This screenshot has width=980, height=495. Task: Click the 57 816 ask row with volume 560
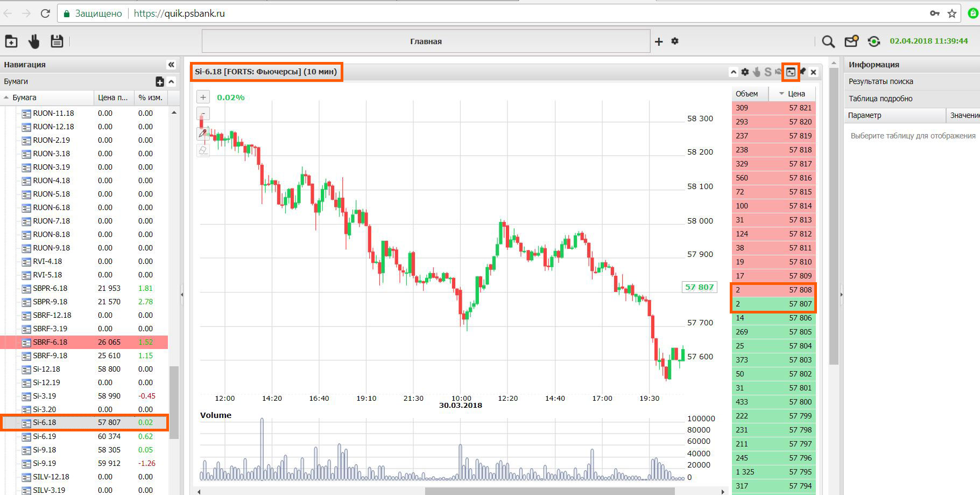coord(773,178)
